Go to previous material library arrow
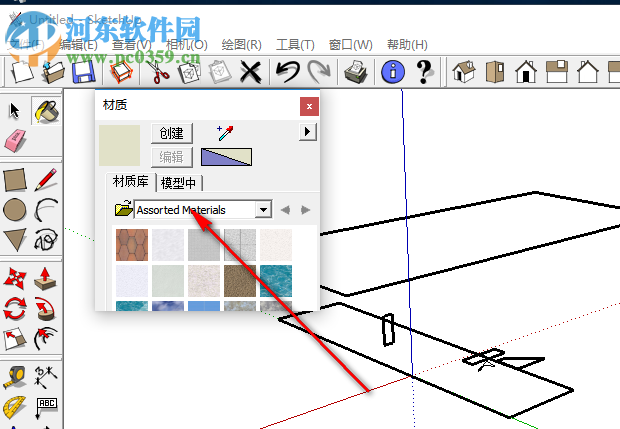The height and width of the screenshot is (429, 620). click(x=285, y=210)
